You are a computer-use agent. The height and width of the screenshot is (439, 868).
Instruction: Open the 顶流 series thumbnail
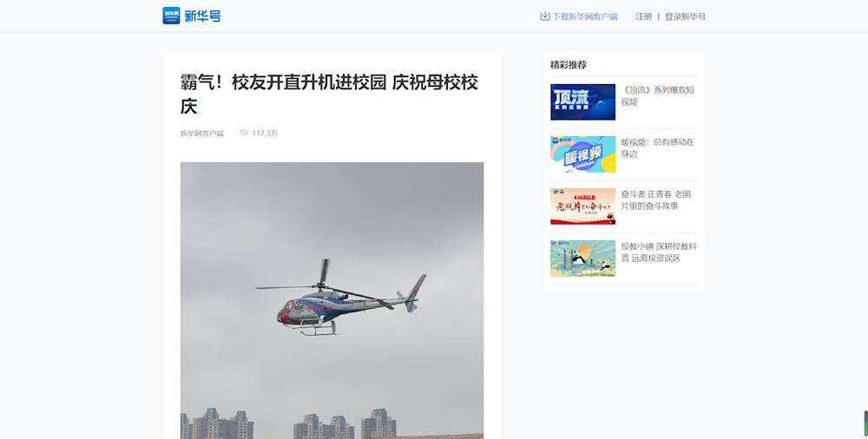point(582,102)
